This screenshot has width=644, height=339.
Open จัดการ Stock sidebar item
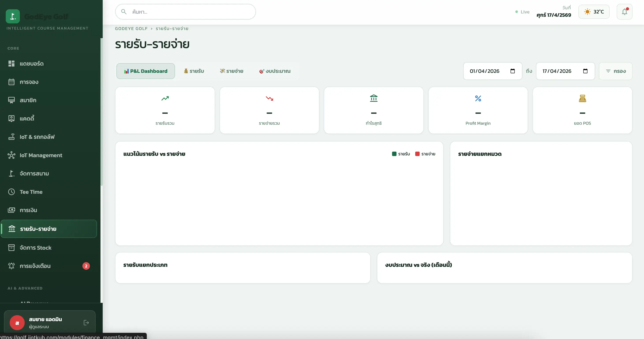49,248
